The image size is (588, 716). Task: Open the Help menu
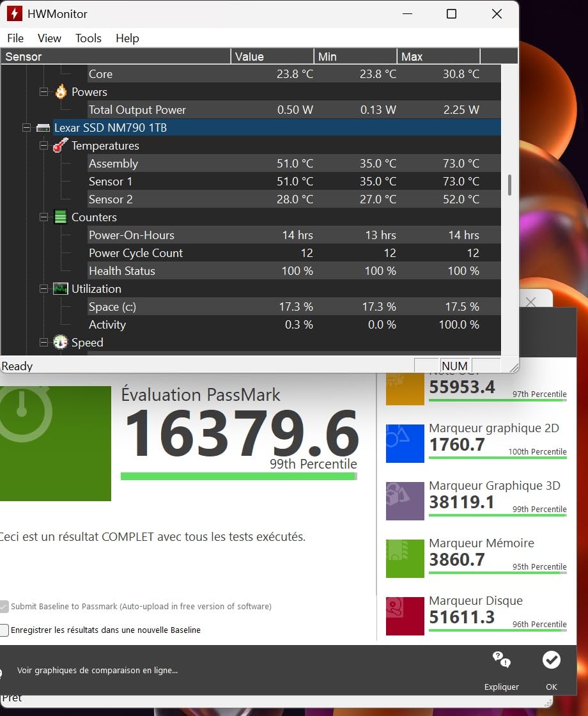pos(127,38)
